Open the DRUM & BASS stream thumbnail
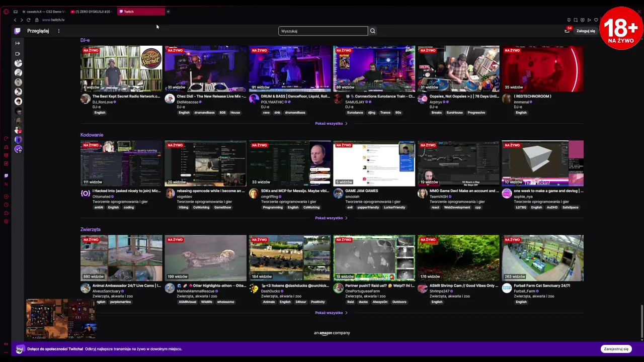This screenshot has width=644, height=362. (x=290, y=69)
